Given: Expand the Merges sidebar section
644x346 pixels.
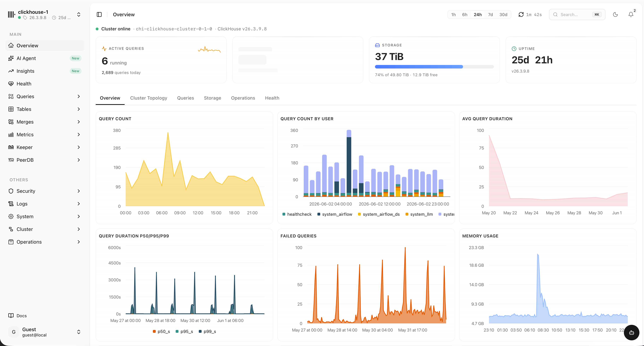Looking at the screenshot, I should coord(79,122).
